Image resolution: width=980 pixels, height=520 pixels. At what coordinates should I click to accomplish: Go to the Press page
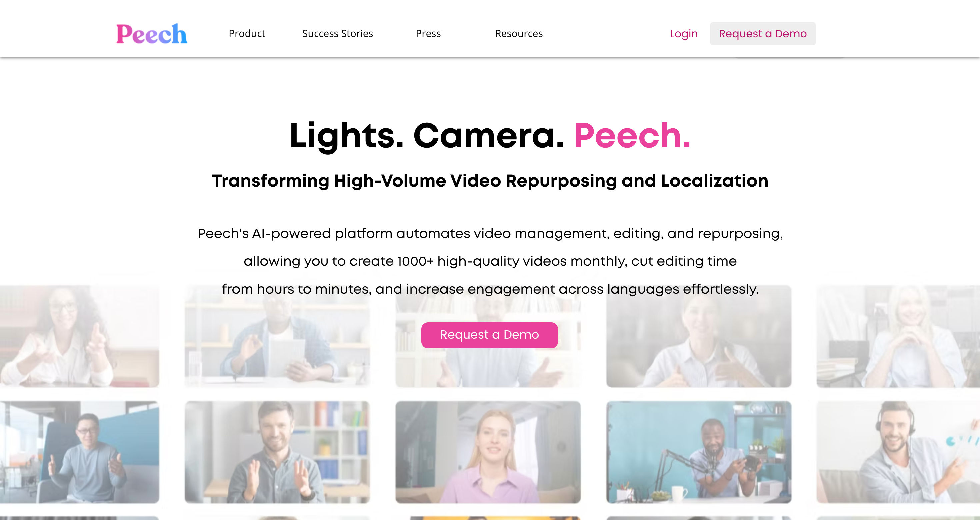428,33
